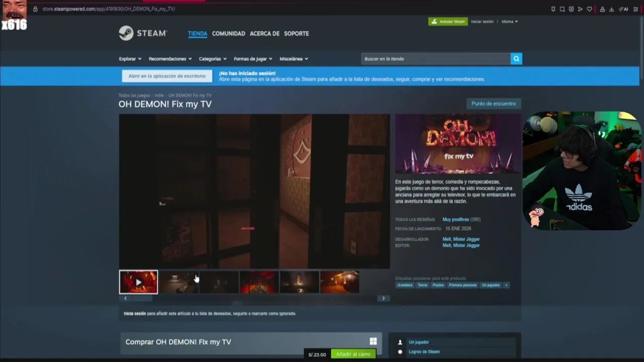The image size is (644, 362).
Task: Select the Puzles tag
Action: point(438,285)
